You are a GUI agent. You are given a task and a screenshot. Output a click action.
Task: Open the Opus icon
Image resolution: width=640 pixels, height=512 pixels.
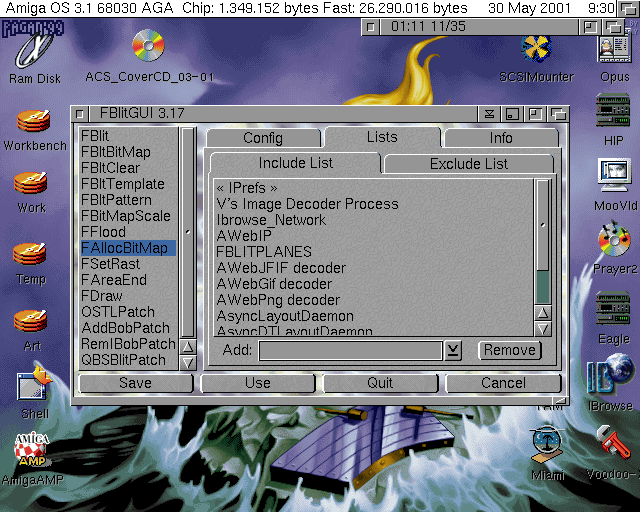point(614,50)
